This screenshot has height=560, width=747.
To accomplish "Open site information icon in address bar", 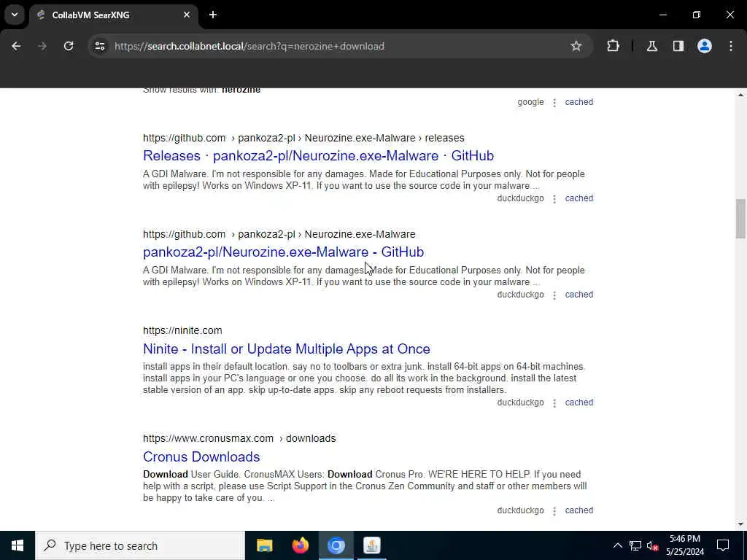I will tap(99, 46).
